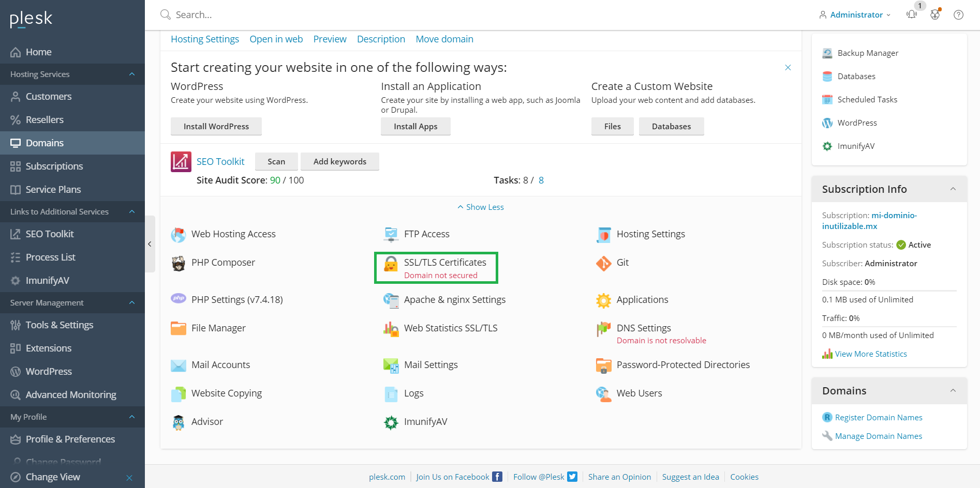Open the DNS Settings flag icon

[604, 329]
